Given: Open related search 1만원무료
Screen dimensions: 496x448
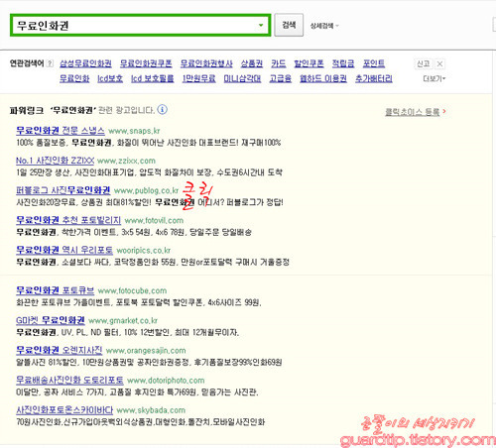Looking at the screenshot, I should pyautogui.click(x=198, y=78).
